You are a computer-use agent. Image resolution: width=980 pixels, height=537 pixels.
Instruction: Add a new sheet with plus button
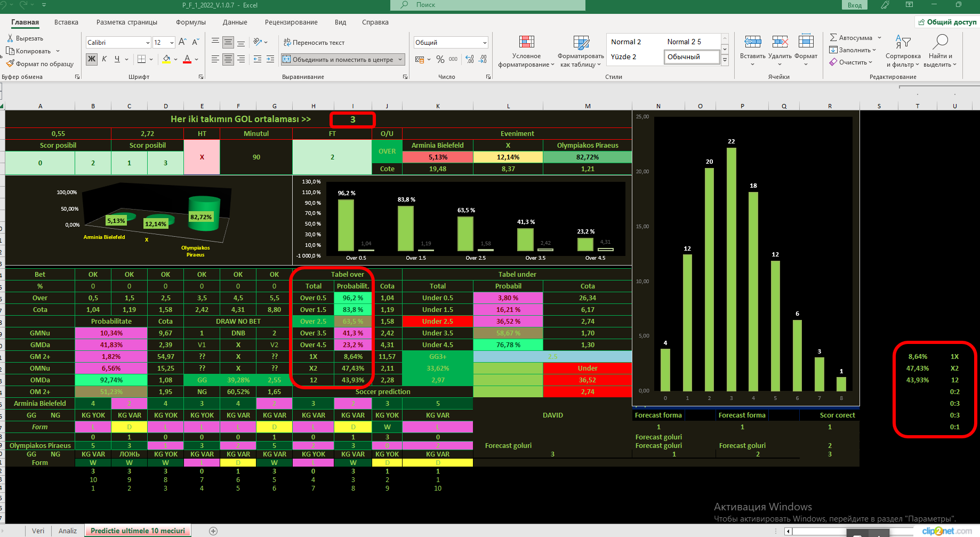click(x=213, y=531)
